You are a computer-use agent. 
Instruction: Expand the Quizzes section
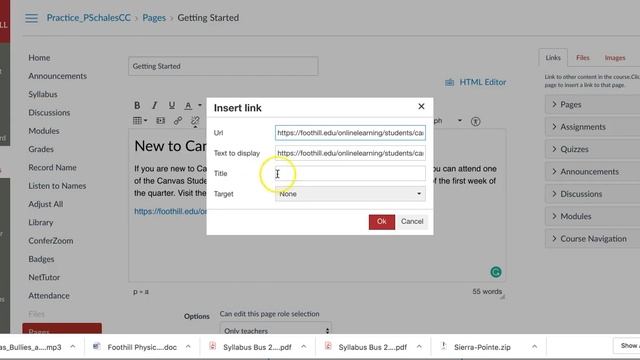[592, 149]
